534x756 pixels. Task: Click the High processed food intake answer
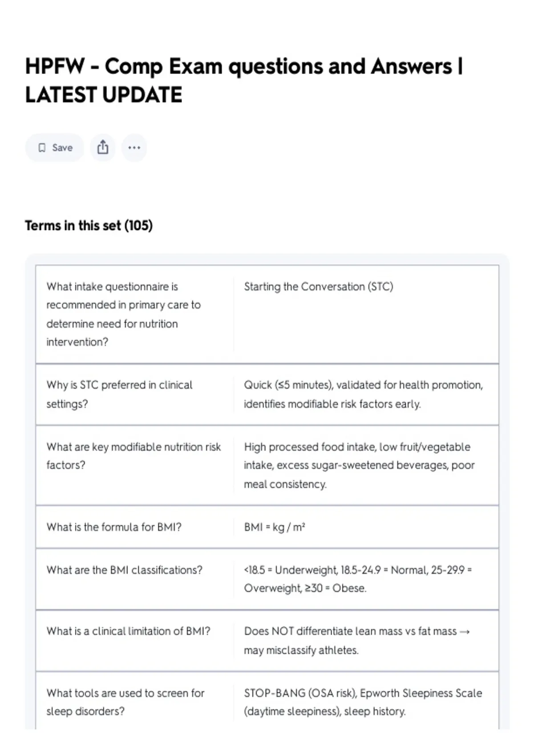coord(359,465)
